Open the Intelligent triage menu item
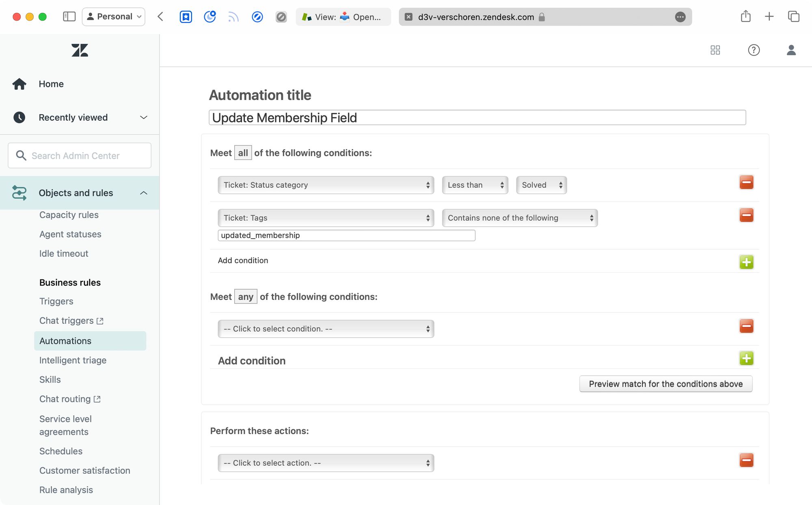Screen dimensions: 812x505 click(73, 360)
